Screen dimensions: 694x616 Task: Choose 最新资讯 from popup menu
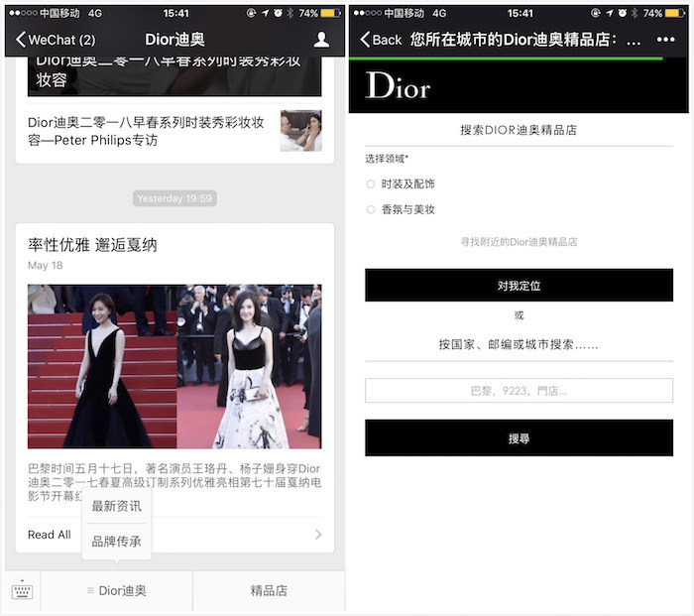(117, 507)
